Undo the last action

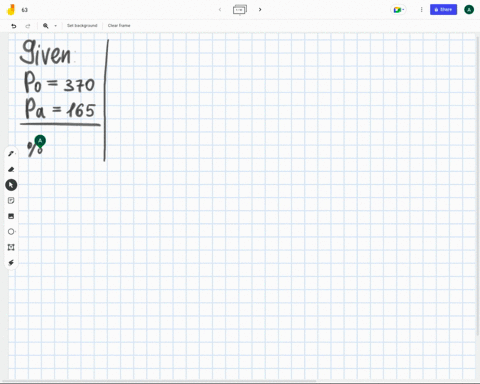(14, 26)
